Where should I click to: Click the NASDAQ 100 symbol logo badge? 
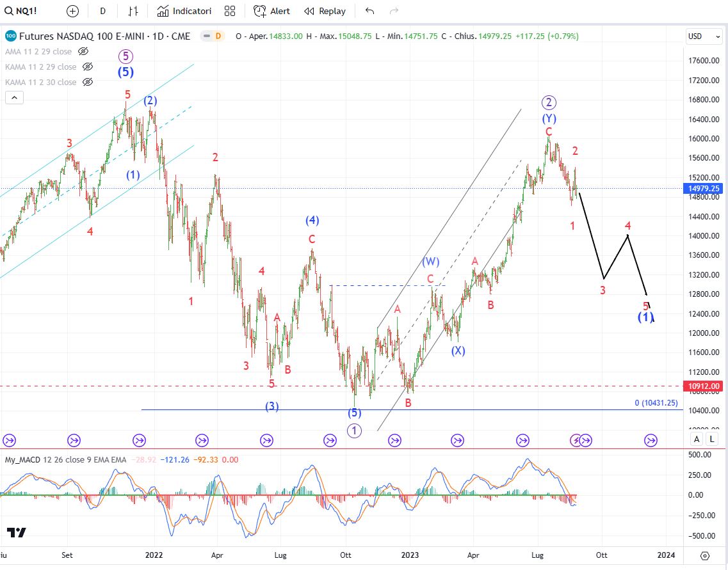pos(11,36)
